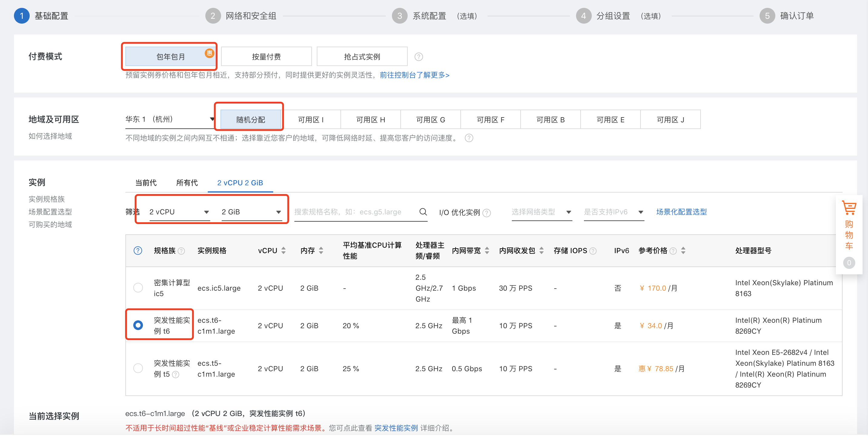The image size is (868, 436).
Task: Go to step 3 系统配置
Action: coord(434,16)
